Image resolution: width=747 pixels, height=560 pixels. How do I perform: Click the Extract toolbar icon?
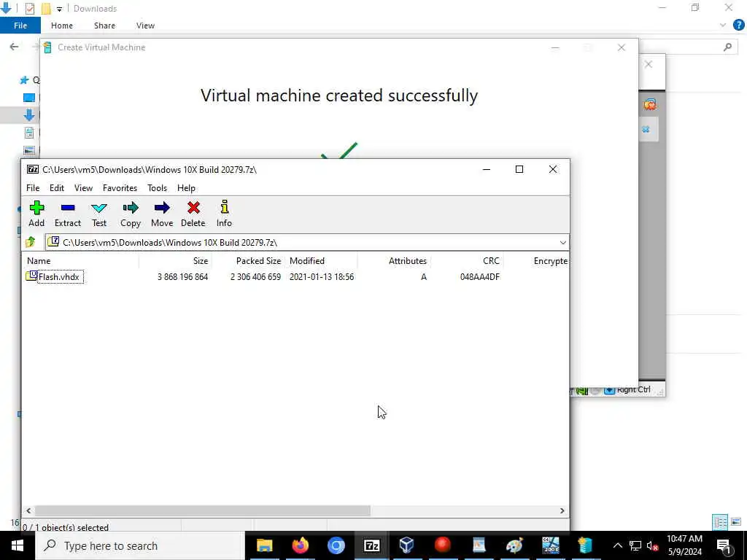(x=68, y=214)
